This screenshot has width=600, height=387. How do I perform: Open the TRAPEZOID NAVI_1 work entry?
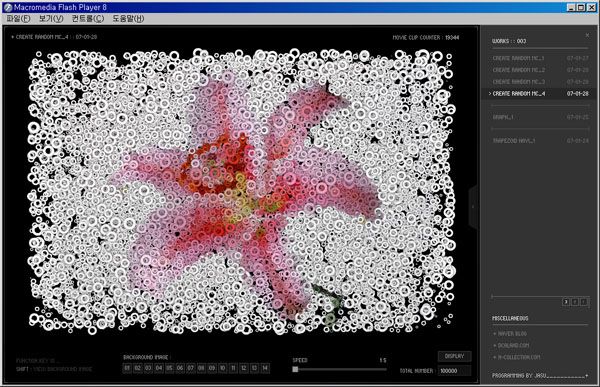tap(540, 141)
